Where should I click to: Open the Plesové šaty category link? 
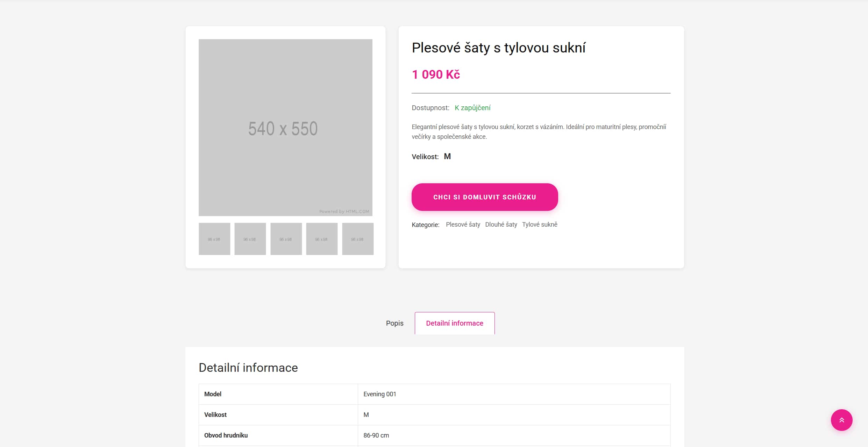pos(463,225)
